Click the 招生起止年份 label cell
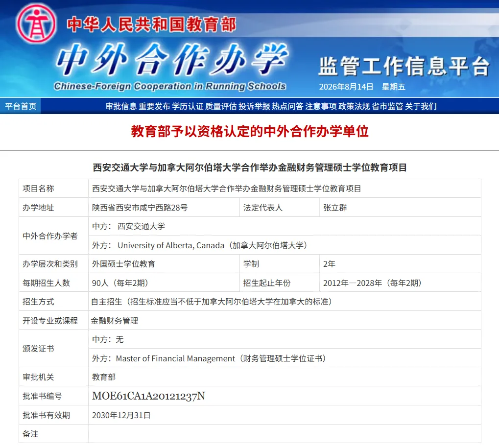This screenshot has height=448, width=499. [x=280, y=283]
